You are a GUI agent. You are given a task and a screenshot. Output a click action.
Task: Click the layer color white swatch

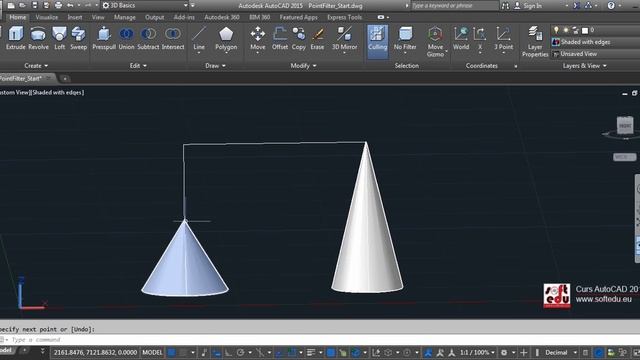coord(585,31)
